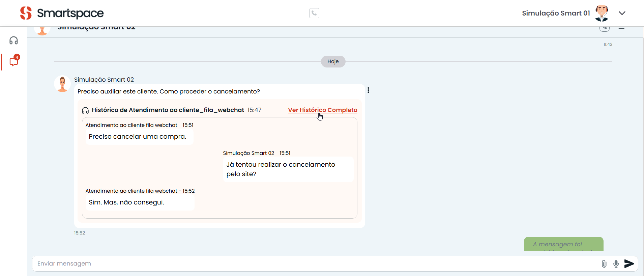Click the headset icon beside Histórico title
644x276 pixels.
click(85, 110)
